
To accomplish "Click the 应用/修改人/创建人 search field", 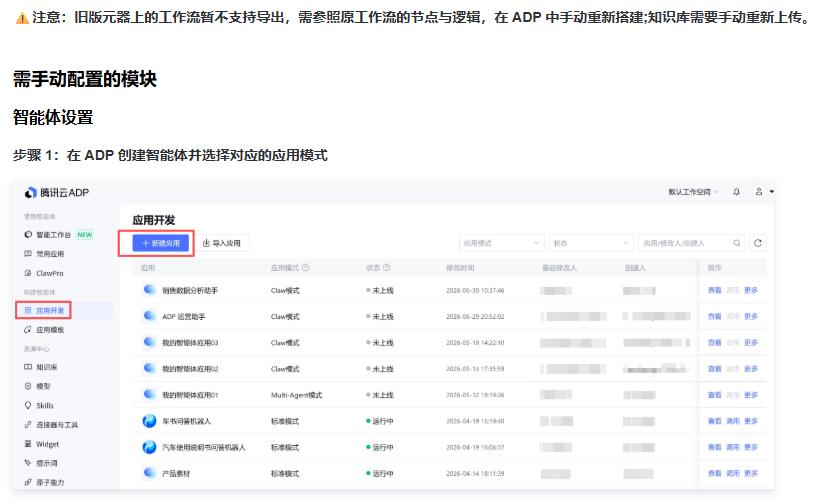I will pyautogui.click(x=691, y=243).
